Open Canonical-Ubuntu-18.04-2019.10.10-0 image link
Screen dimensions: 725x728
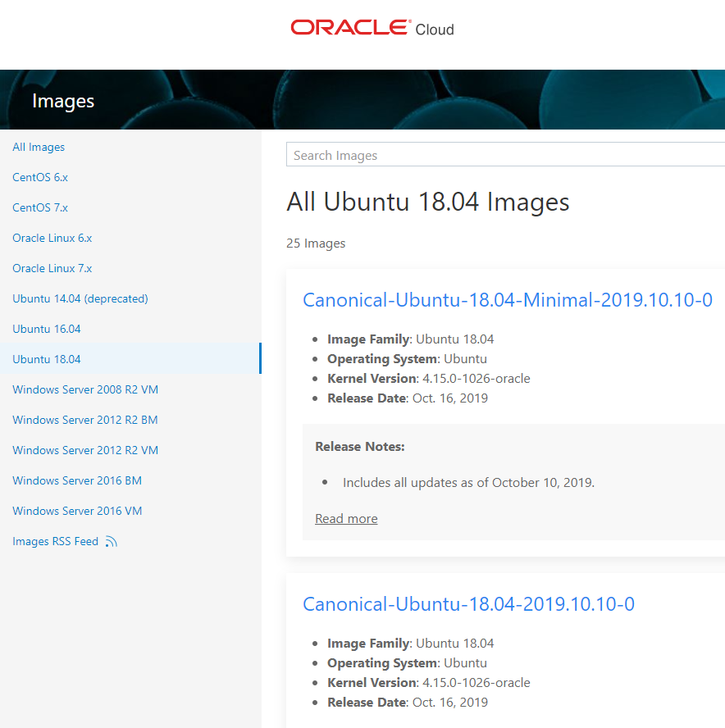pos(468,604)
